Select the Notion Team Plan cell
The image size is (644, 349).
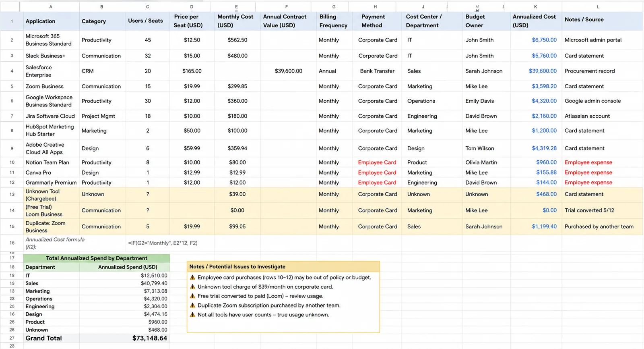point(51,162)
